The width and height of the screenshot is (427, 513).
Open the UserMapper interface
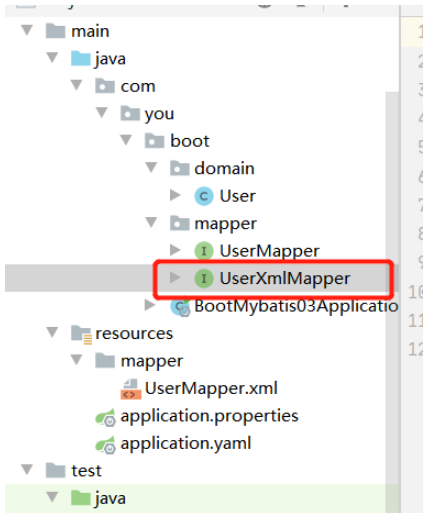click(x=269, y=252)
